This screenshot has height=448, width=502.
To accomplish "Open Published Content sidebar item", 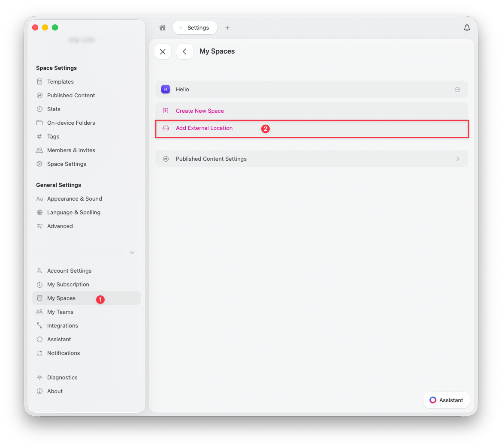I will pos(71,95).
